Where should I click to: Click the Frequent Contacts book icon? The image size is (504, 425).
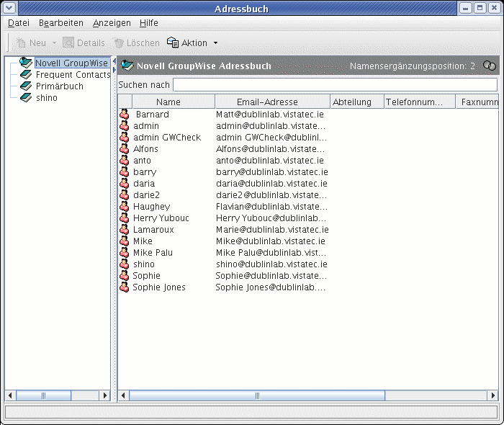point(26,75)
